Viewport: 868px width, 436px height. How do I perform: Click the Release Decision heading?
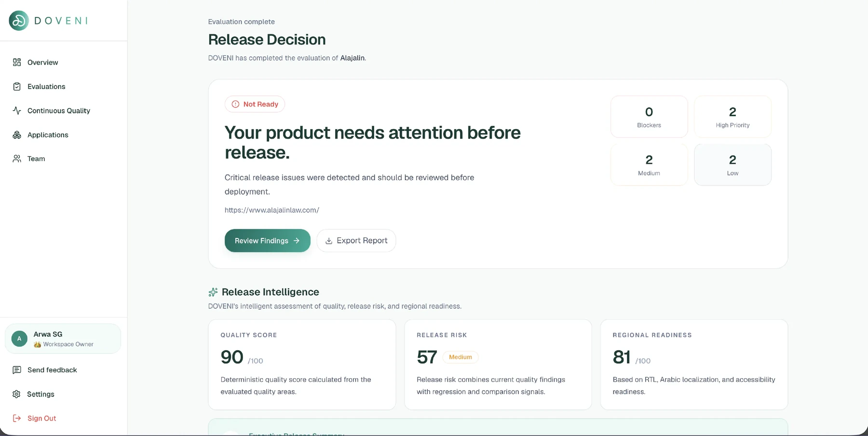[267, 40]
